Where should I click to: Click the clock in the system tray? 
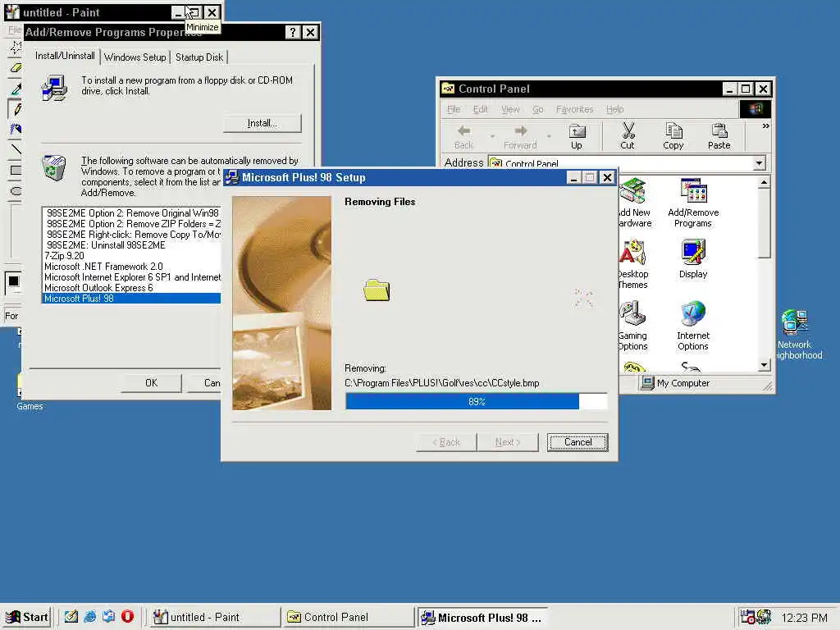[x=804, y=618]
